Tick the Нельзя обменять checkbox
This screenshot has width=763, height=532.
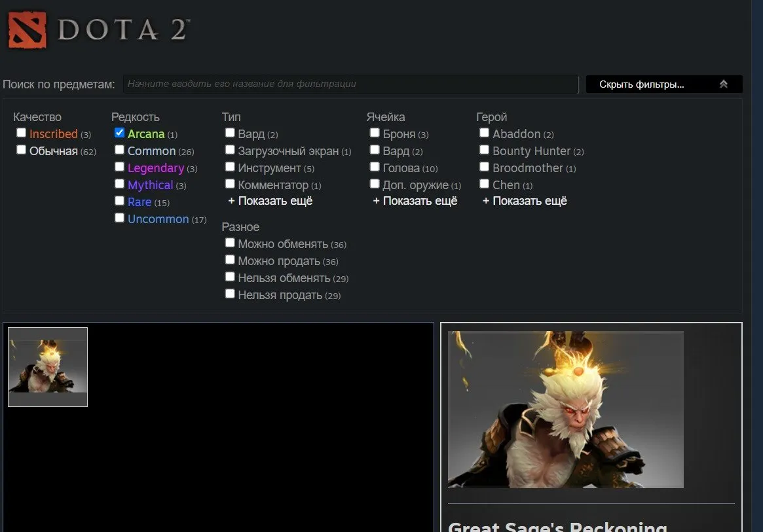(x=230, y=277)
